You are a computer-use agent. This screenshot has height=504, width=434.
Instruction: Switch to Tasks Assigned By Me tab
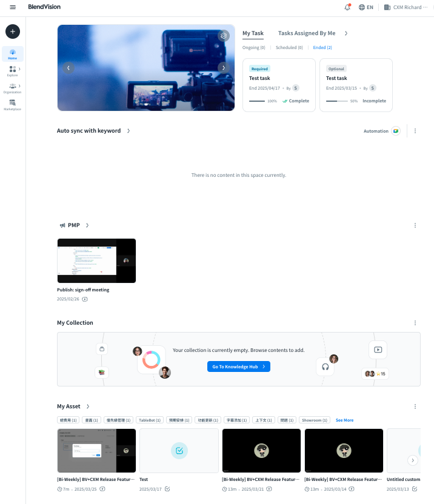[306, 33]
